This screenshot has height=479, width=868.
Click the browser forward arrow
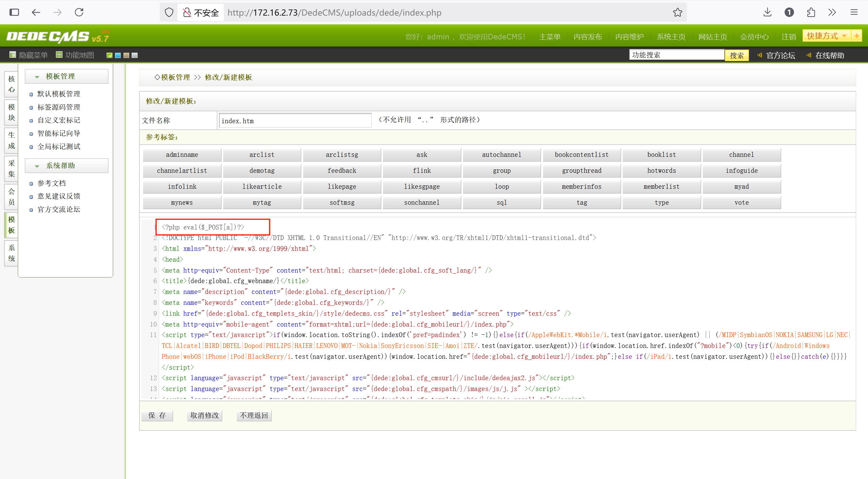(x=57, y=13)
